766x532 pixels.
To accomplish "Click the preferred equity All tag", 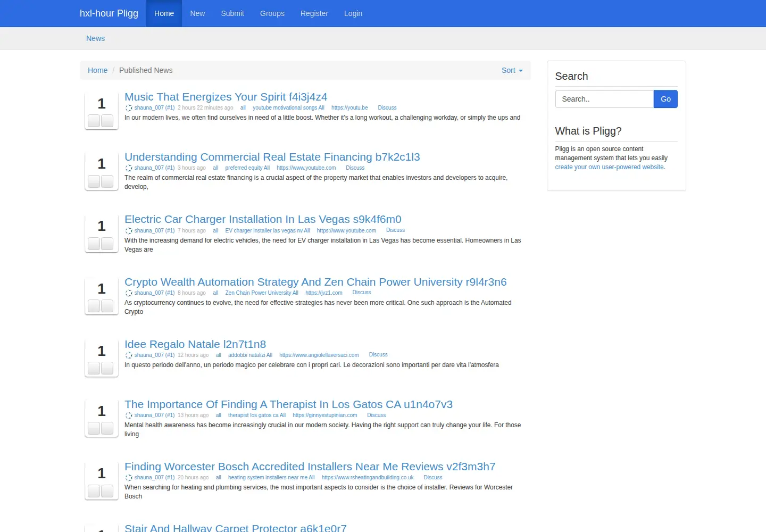I will (x=247, y=168).
